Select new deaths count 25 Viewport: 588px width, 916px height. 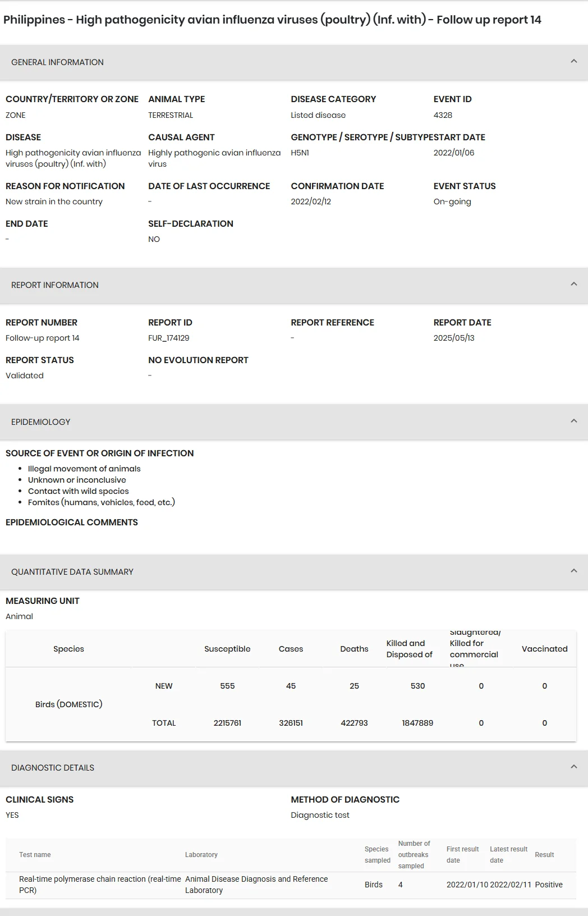pos(354,686)
